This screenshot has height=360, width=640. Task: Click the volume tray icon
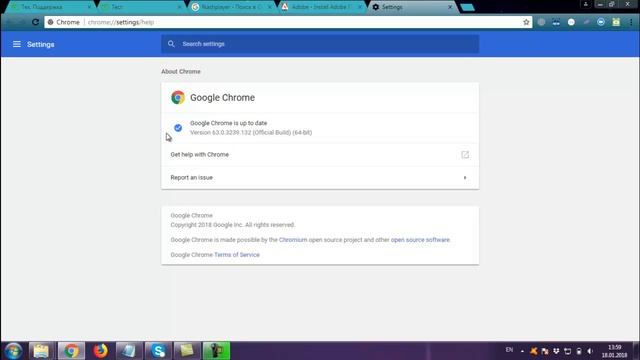point(590,351)
